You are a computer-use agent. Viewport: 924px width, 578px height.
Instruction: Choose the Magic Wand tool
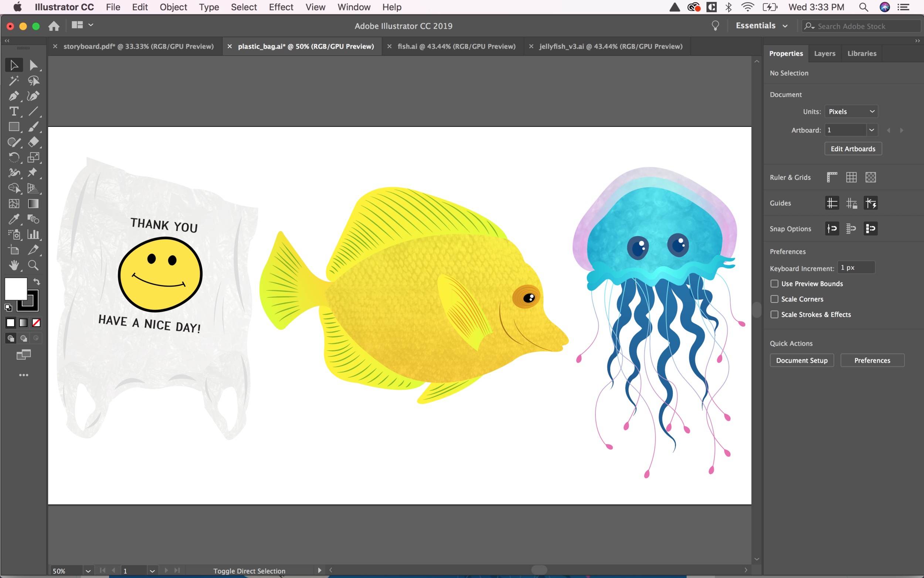14,81
